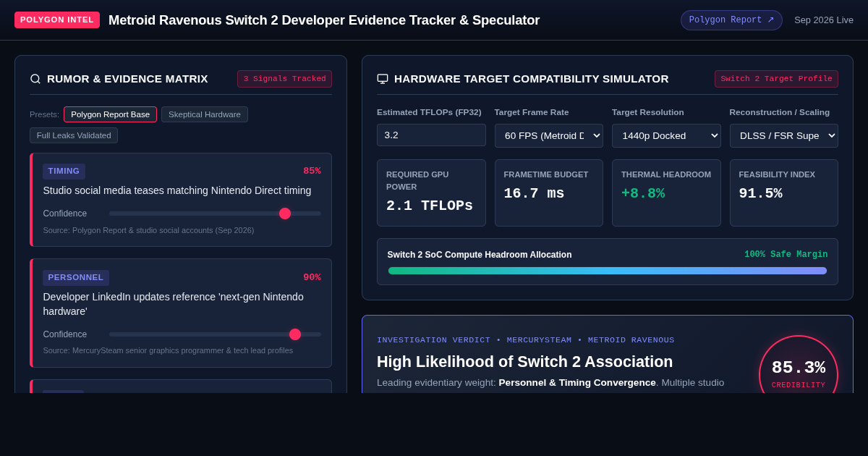Click the 100% Safe Margin label
The image size is (868, 456).
point(786,255)
